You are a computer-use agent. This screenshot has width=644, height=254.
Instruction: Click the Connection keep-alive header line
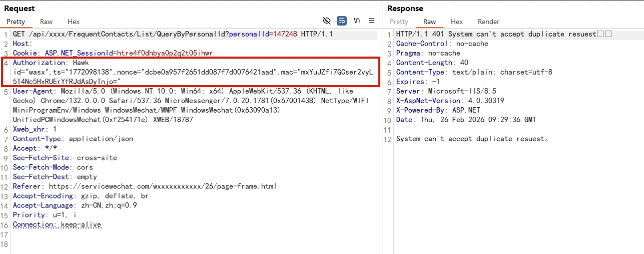(57, 224)
